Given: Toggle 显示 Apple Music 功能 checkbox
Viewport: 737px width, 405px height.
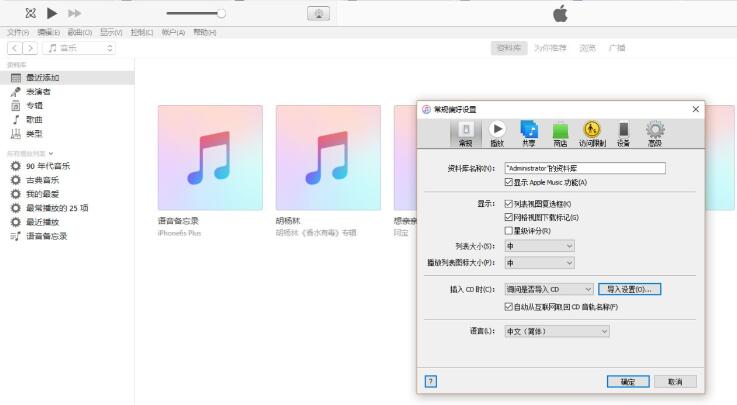Looking at the screenshot, I should point(509,182).
